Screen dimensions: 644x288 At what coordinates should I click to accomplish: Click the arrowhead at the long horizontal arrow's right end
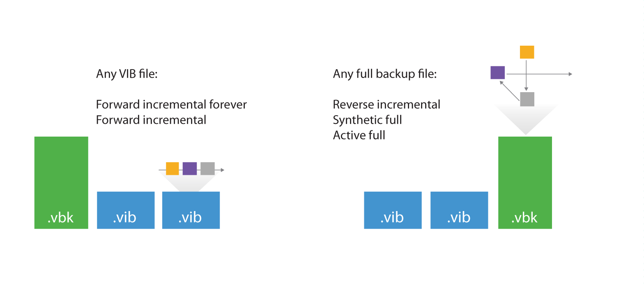pos(570,74)
